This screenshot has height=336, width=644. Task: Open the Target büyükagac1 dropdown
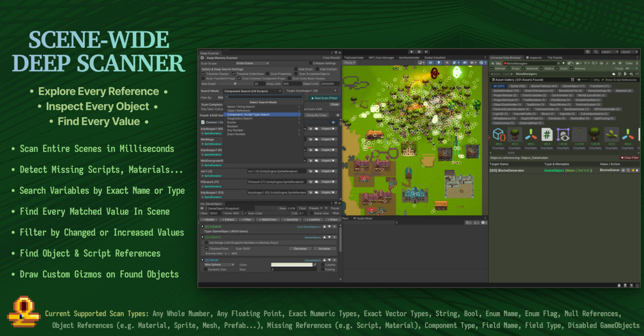[x=311, y=91]
